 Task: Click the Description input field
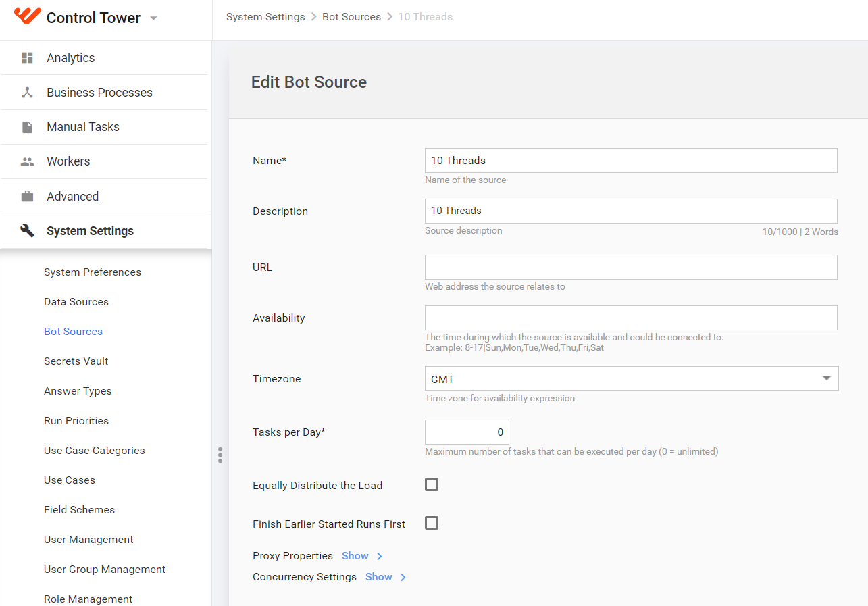tap(631, 211)
